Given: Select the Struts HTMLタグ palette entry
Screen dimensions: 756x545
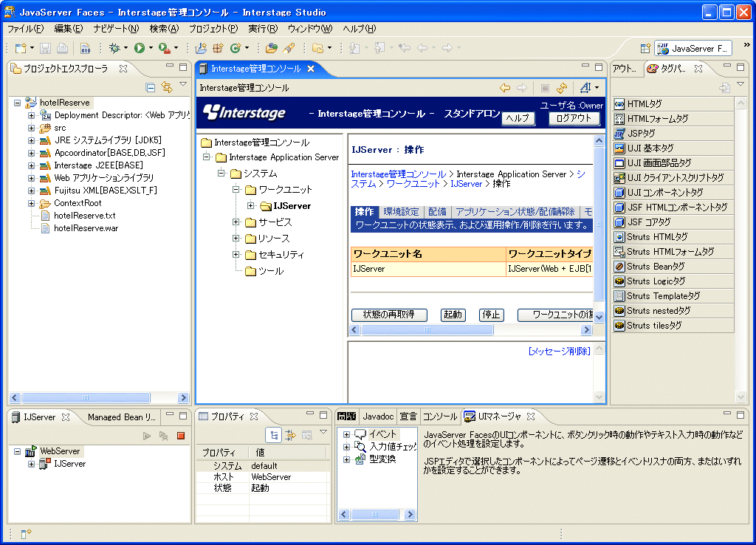Looking at the screenshot, I should coord(656,237).
